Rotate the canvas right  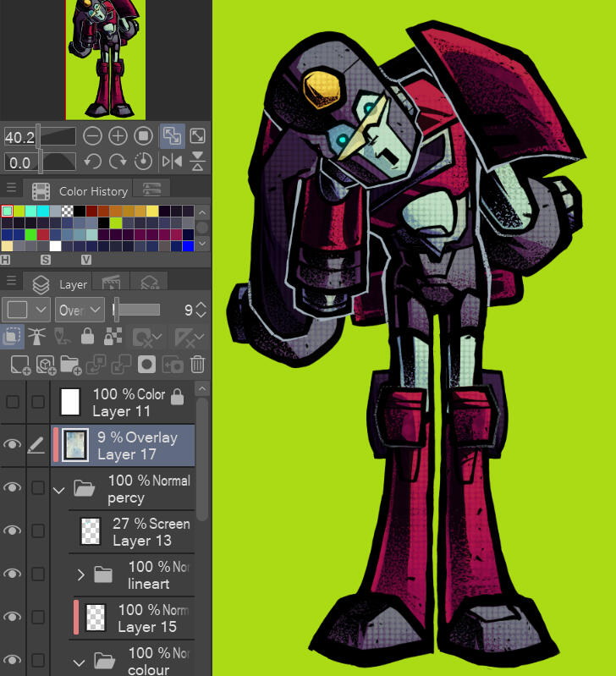point(118,162)
